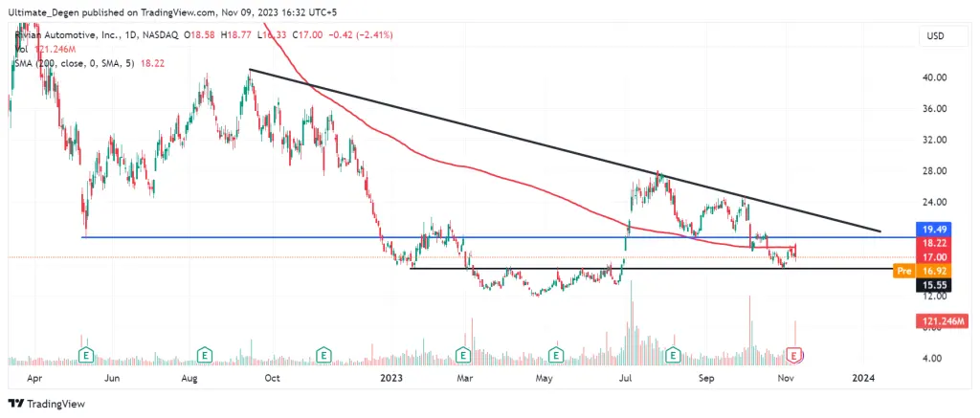
Task: Click the Sep label on the time axis
Action: coord(706,378)
